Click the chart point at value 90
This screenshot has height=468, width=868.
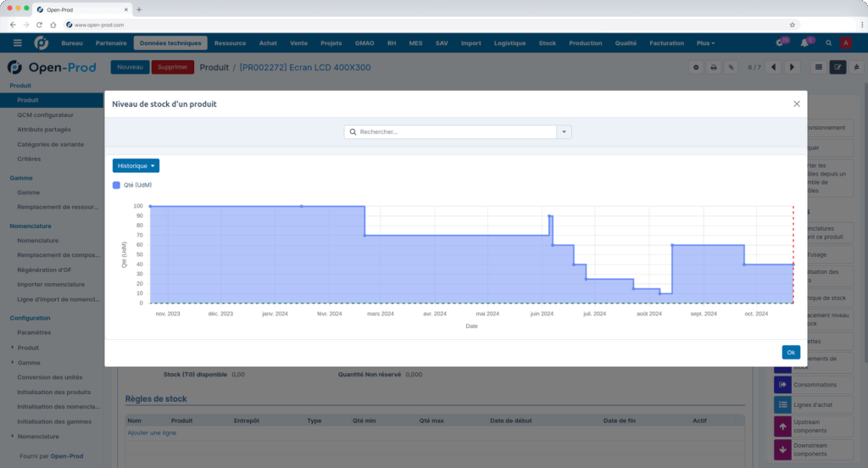click(549, 216)
